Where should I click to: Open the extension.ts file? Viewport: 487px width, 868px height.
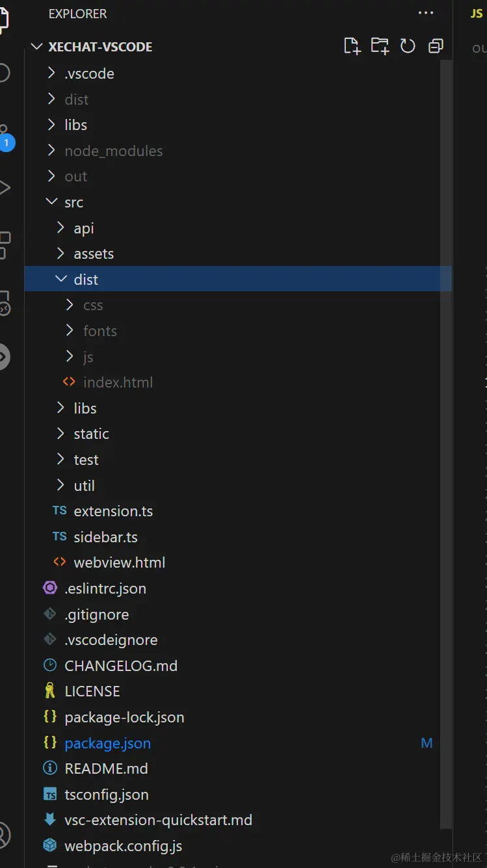[113, 512]
